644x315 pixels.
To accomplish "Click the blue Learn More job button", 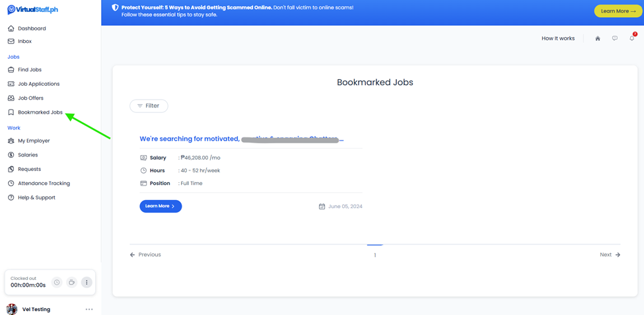I will point(161,206).
